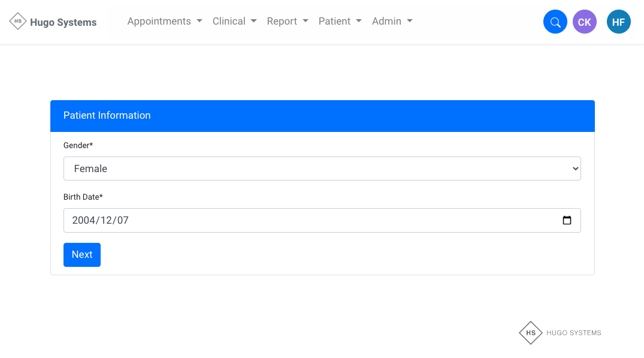Open the Admin menu
644x358 pixels.
point(392,21)
